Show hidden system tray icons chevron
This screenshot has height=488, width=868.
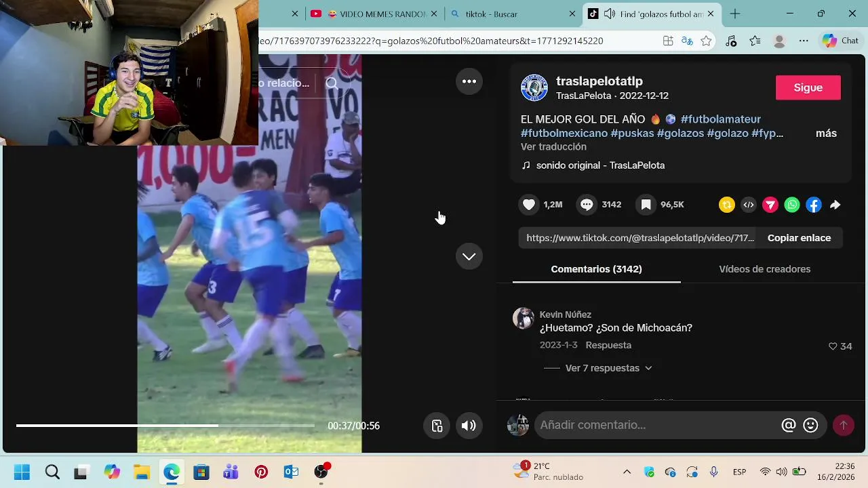point(627,472)
